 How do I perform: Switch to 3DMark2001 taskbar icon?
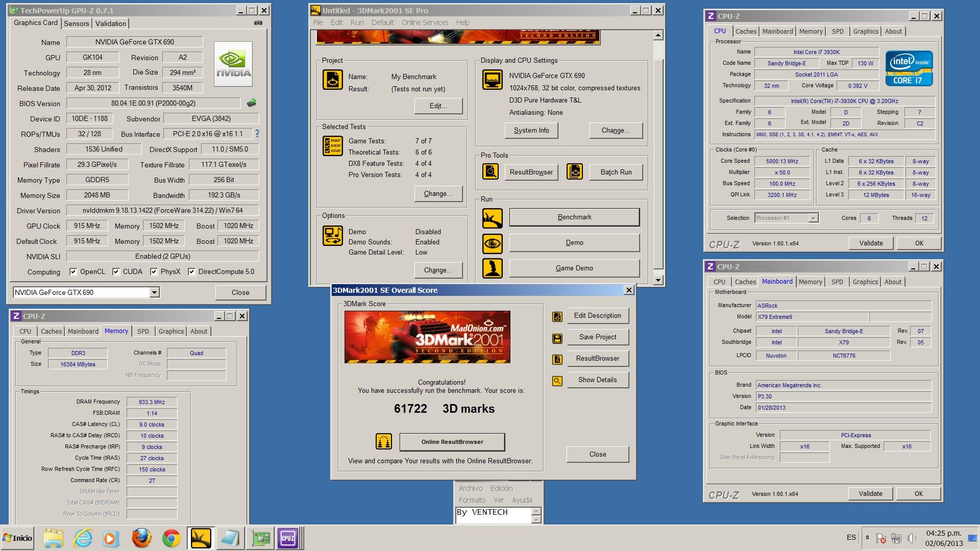200,538
